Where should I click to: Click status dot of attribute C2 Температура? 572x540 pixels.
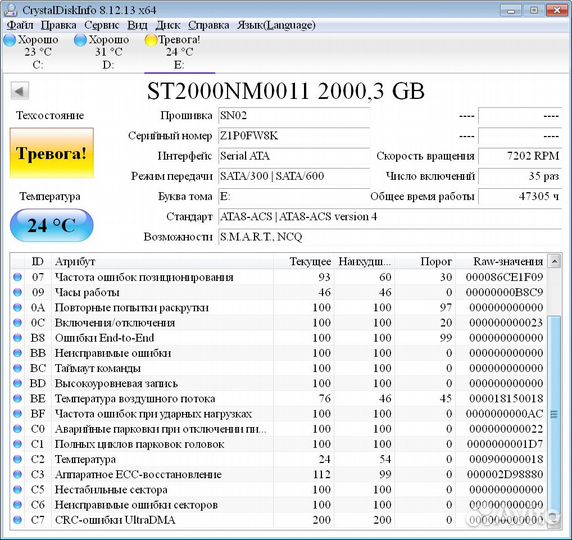click(18, 459)
